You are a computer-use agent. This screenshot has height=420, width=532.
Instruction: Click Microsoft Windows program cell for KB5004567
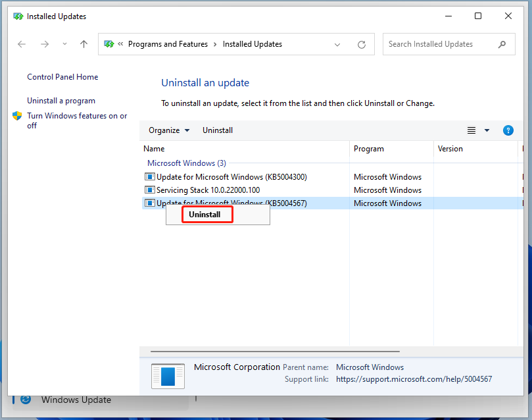coord(387,203)
